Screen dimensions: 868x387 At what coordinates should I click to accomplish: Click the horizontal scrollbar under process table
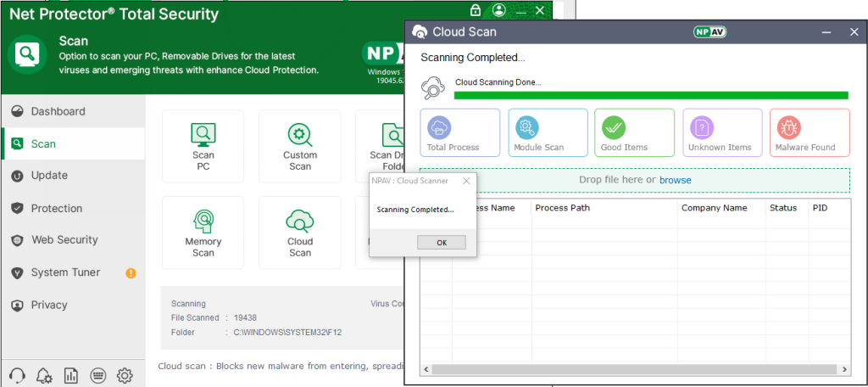(x=634, y=370)
